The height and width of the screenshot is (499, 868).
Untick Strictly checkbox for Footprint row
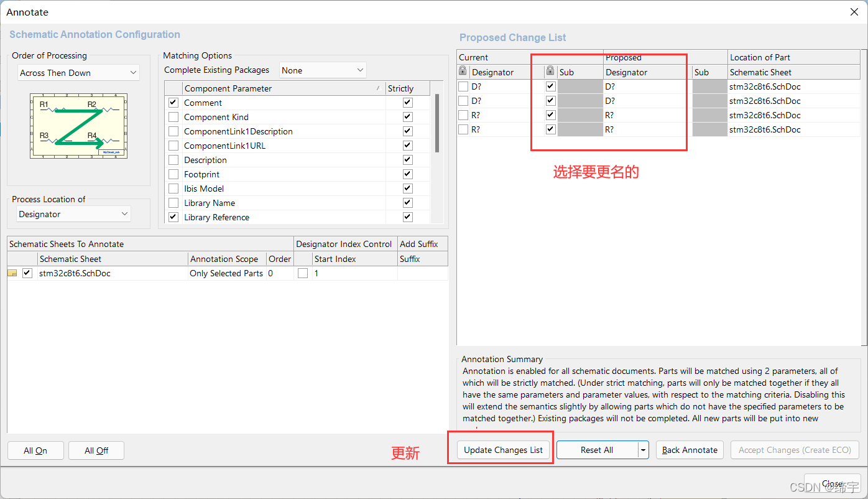click(x=408, y=174)
